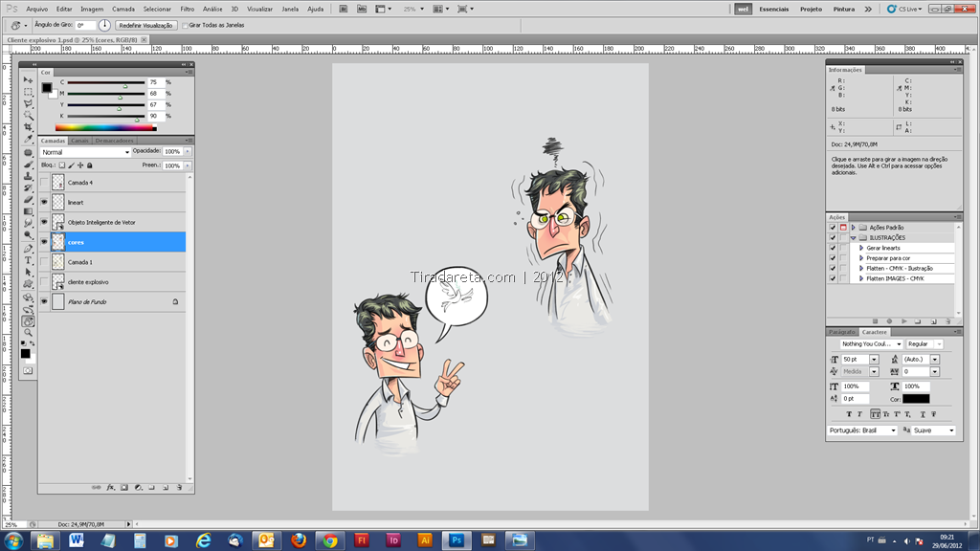Viewport: 980px width, 551px height.
Task: Open the layer blend mode dropdown
Action: click(85, 152)
